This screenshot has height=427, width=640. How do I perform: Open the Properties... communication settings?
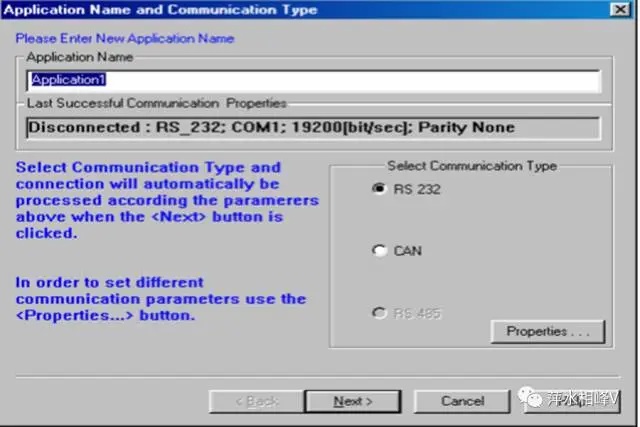547,331
